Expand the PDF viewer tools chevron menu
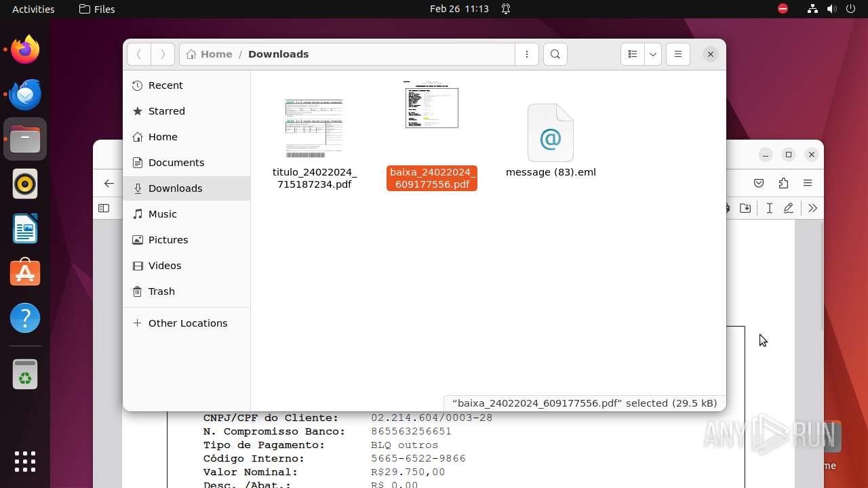Image resolution: width=868 pixels, height=488 pixels. tap(812, 208)
